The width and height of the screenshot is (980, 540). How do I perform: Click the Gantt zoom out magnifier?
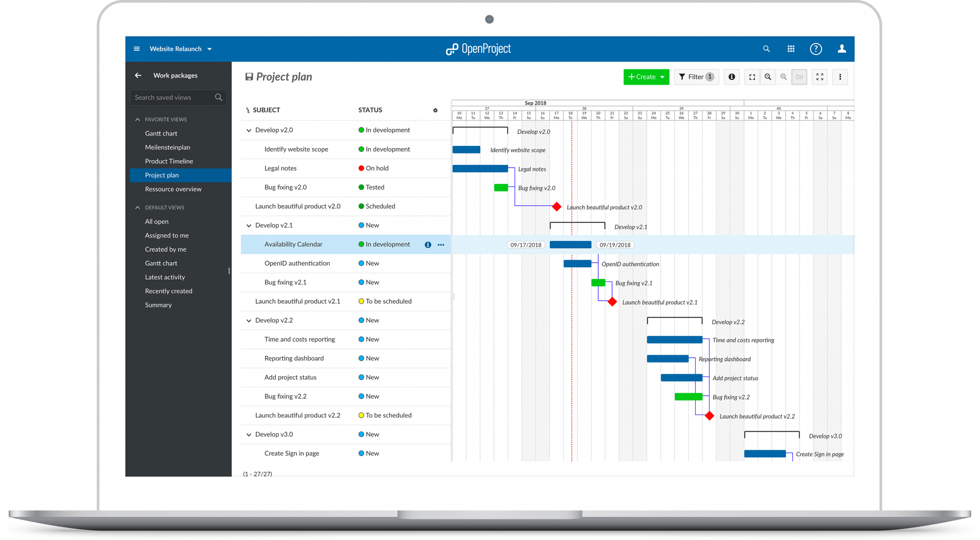pyautogui.click(x=768, y=77)
